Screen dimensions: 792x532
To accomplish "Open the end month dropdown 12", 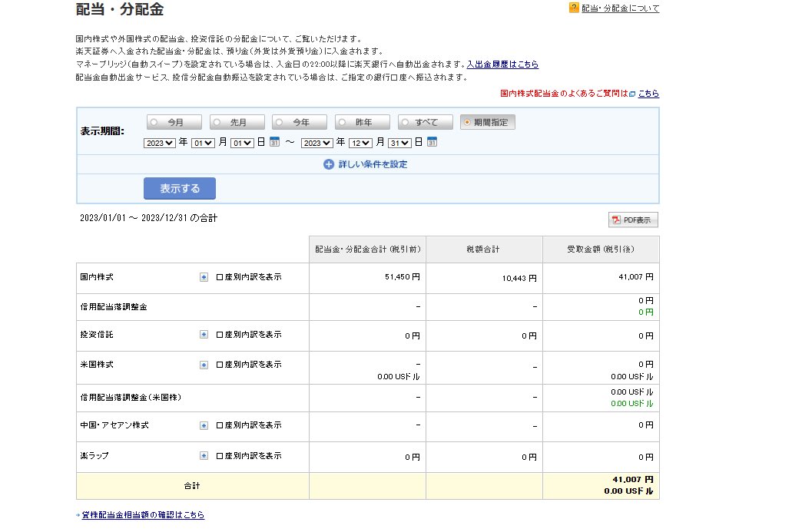I will pyautogui.click(x=360, y=143).
